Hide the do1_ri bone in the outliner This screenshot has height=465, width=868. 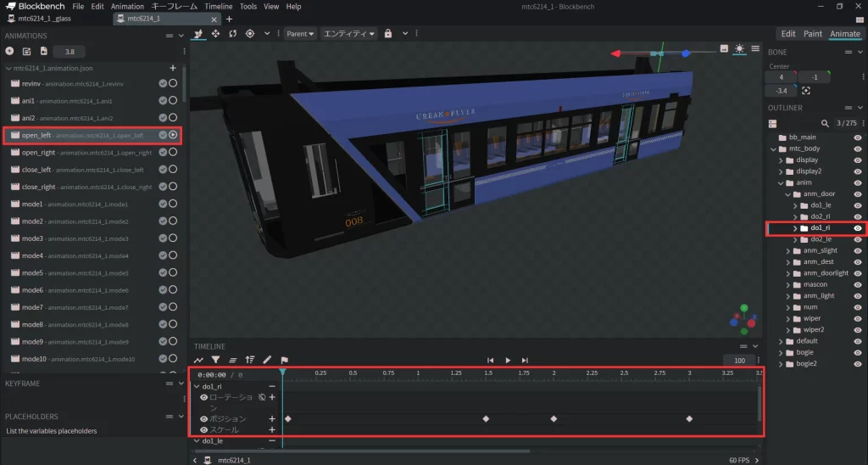point(858,228)
